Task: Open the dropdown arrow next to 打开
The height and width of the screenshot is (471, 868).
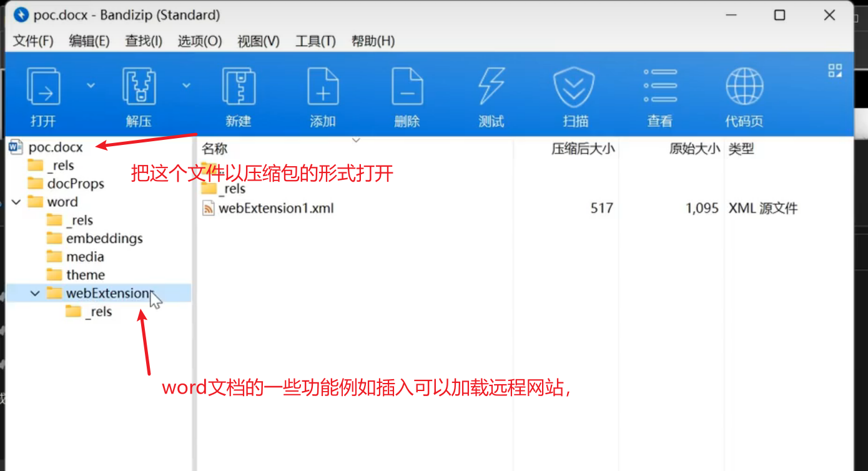Action: (x=91, y=85)
